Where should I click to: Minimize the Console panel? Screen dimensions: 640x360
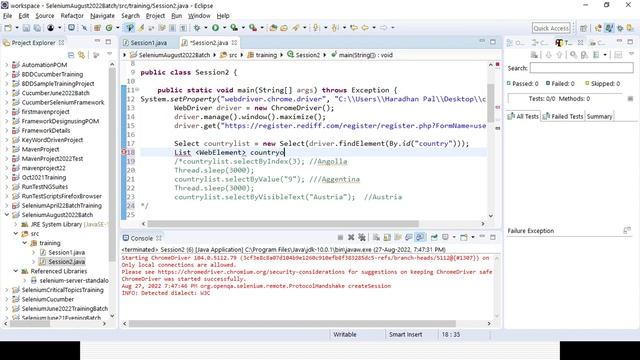pyautogui.click(x=482, y=237)
